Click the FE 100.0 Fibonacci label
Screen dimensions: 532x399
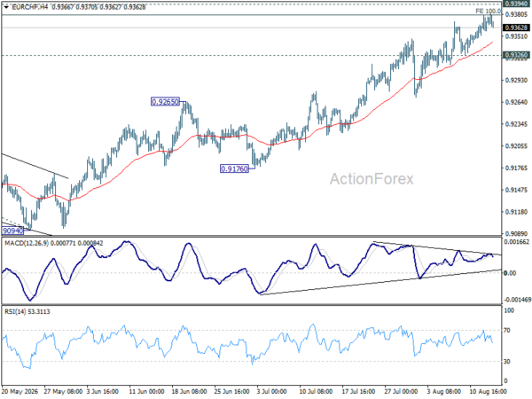(488, 12)
